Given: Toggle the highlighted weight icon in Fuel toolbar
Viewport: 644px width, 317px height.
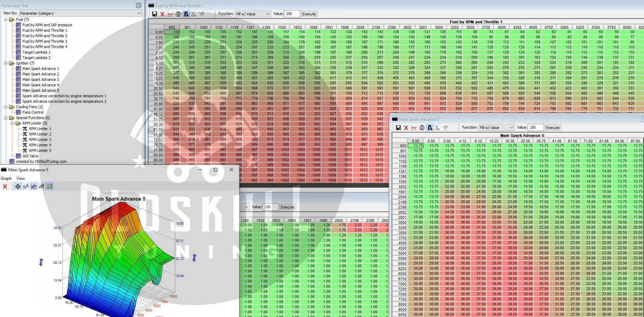Looking at the screenshot, I should click(x=186, y=14).
